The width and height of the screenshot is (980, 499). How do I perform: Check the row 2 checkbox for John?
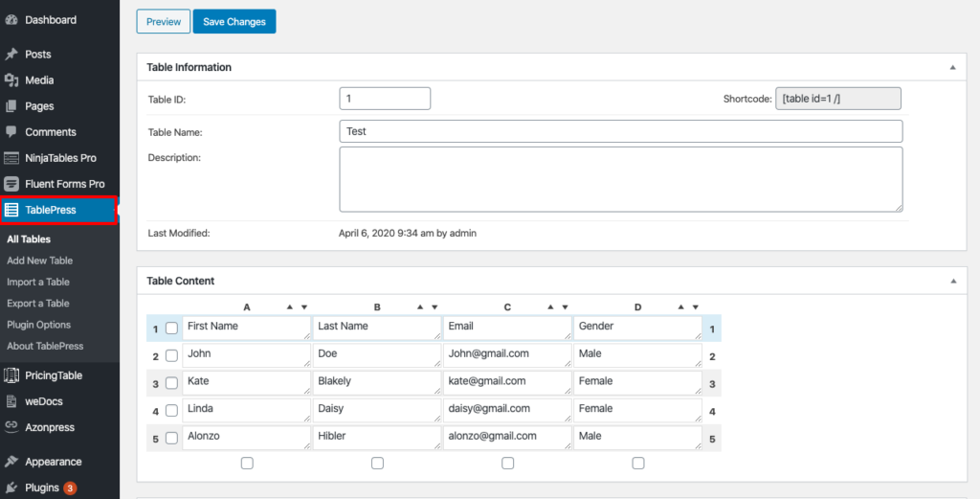click(x=171, y=356)
